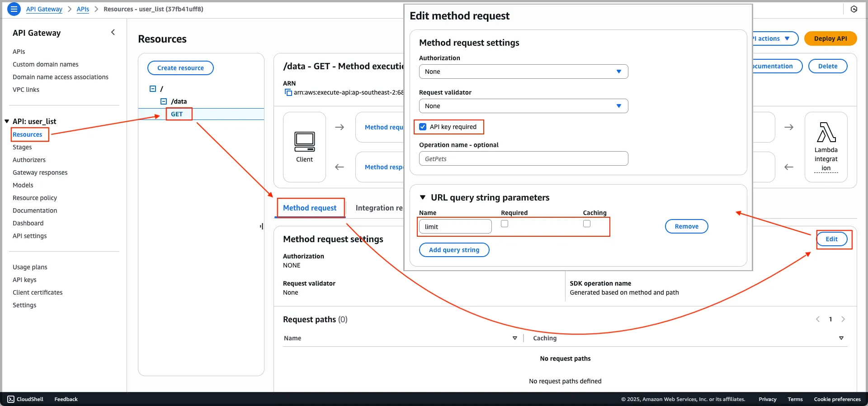Click the Client computer icon
Viewport: 868px width, 406px height.
[x=304, y=142]
